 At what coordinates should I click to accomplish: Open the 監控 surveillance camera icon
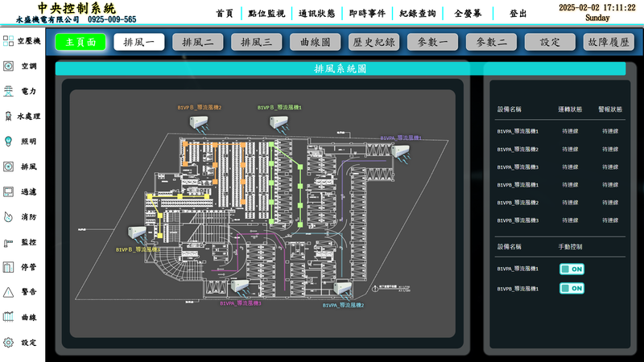pos(8,243)
